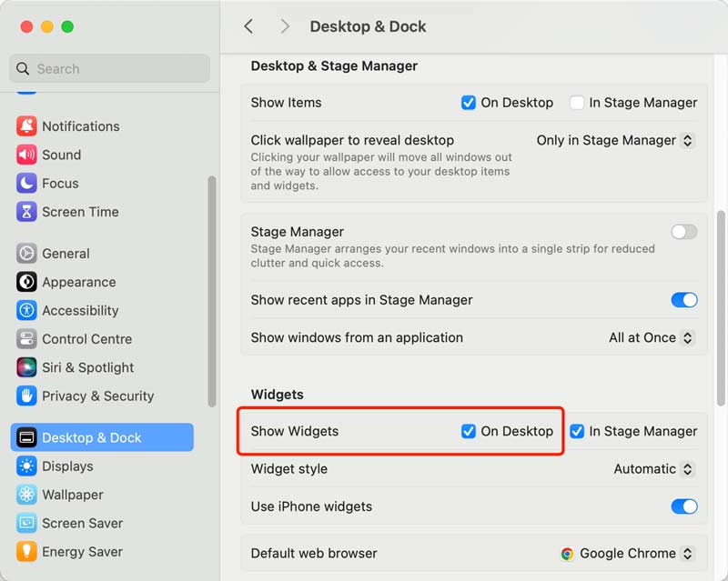Open the Appearance icon
This screenshot has width=728, height=581.
pyautogui.click(x=26, y=282)
